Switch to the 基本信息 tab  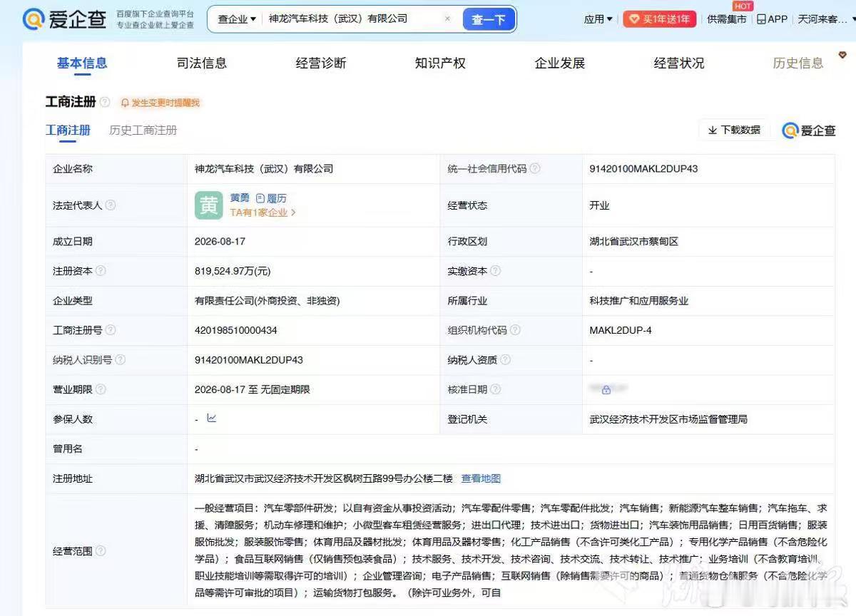82,63
